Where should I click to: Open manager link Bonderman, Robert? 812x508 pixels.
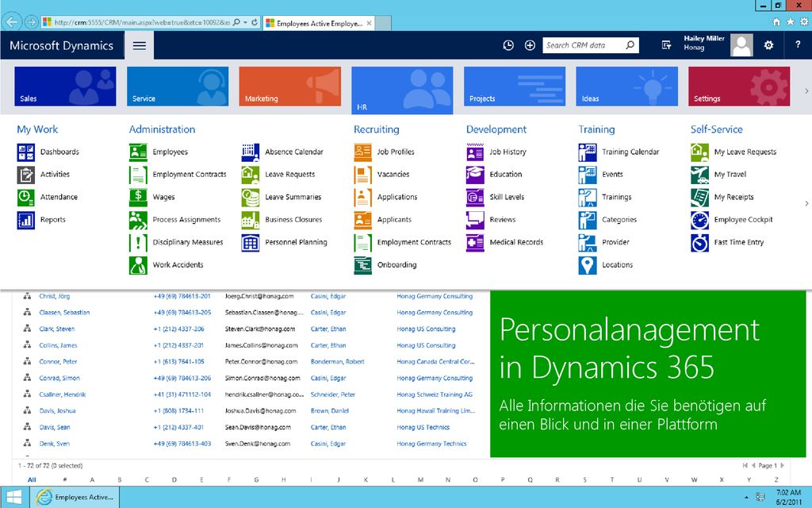(x=338, y=362)
